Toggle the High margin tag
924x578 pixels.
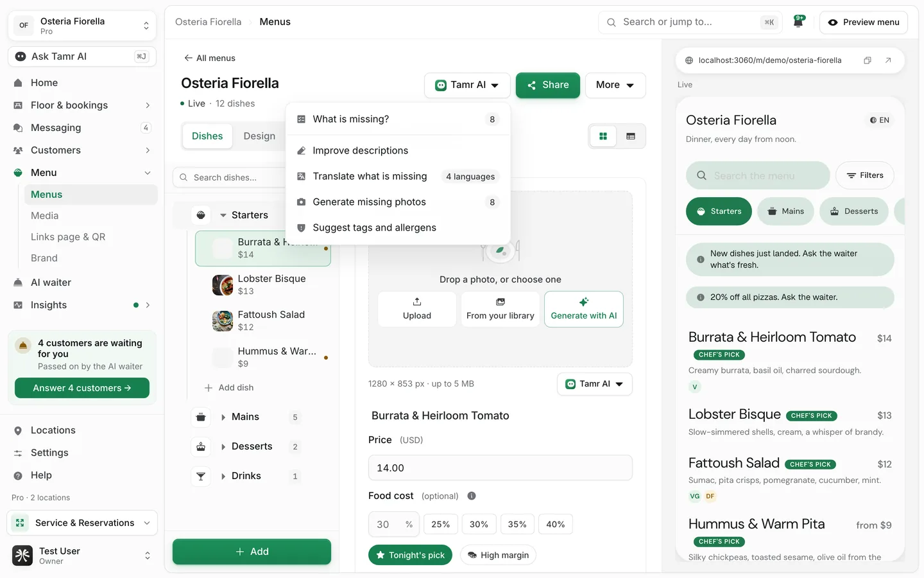click(498, 555)
